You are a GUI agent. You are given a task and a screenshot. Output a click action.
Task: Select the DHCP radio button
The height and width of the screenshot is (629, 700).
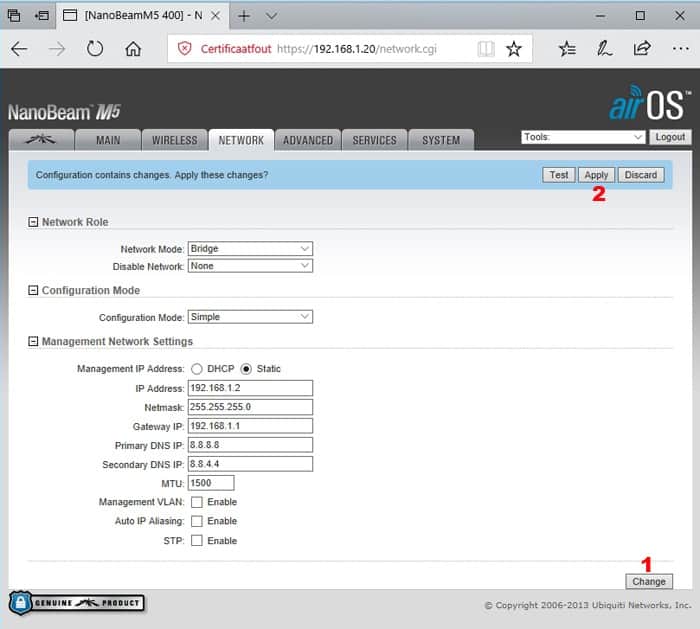coord(196,369)
